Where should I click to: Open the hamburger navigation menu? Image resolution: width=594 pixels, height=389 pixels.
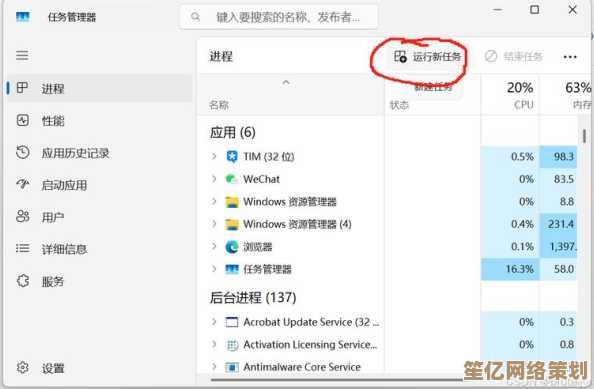point(22,55)
